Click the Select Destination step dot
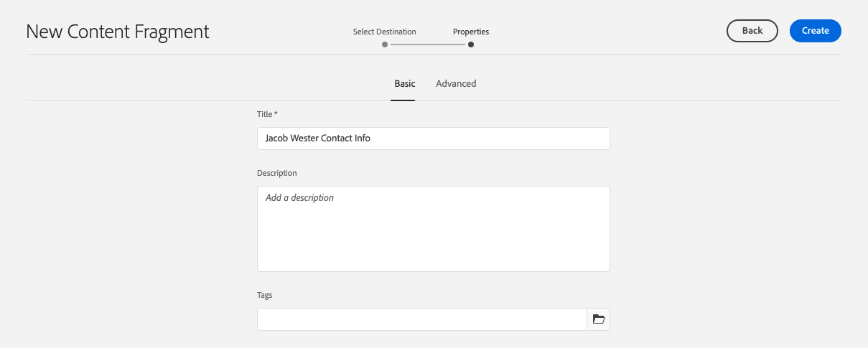 coord(385,44)
